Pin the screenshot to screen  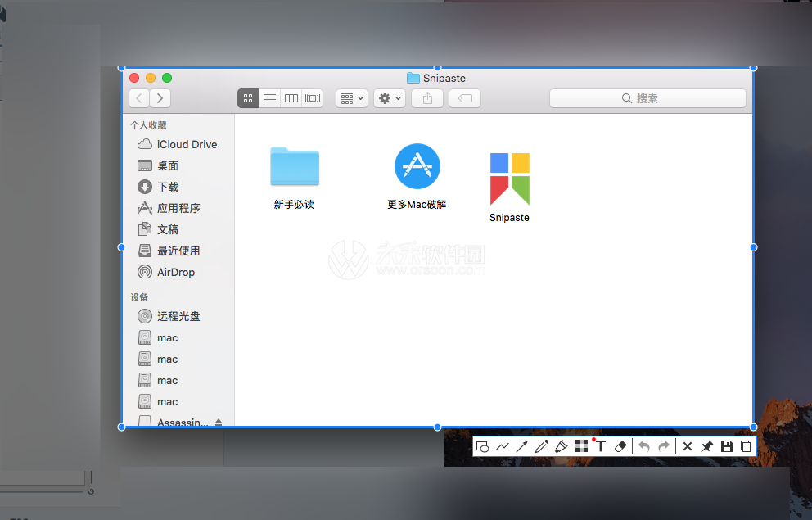tap(707, 446)
